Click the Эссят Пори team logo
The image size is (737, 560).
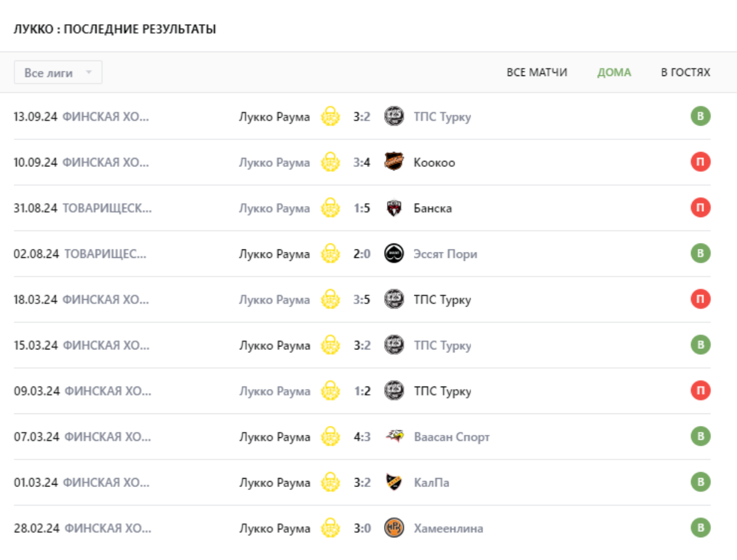tap(394, 254)
